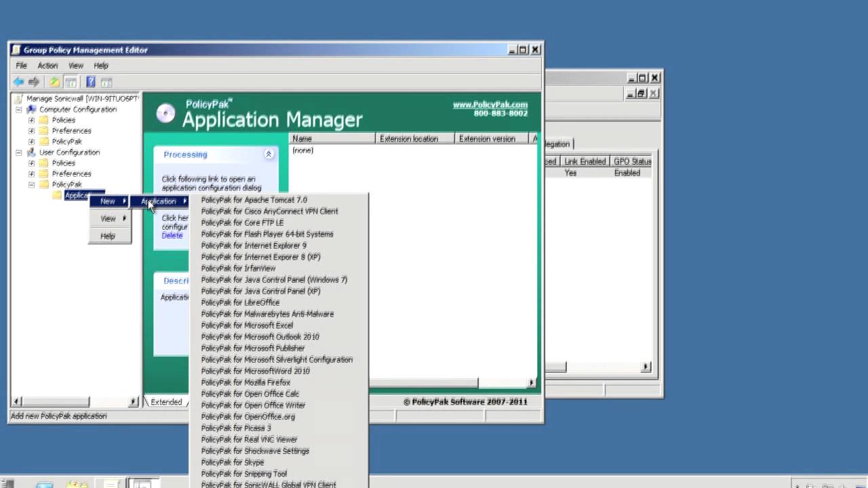
Task: Select Preferences under User Configuration
Action: (x=71, y=174)
